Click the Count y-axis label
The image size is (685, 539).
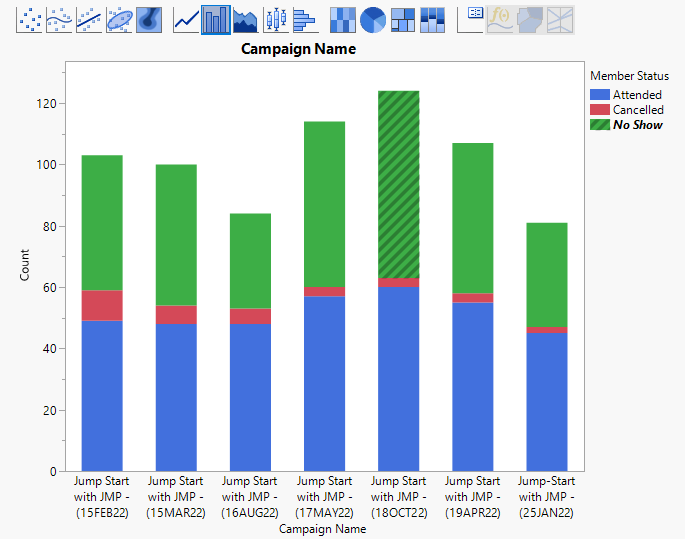(24, 265)
